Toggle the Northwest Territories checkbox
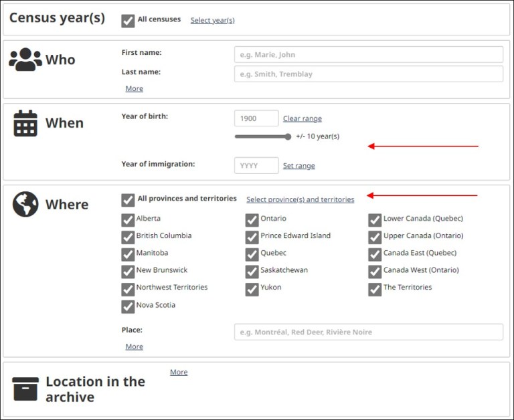The width and height of the screenshot is (514, 420). click(x=128, y=290)
